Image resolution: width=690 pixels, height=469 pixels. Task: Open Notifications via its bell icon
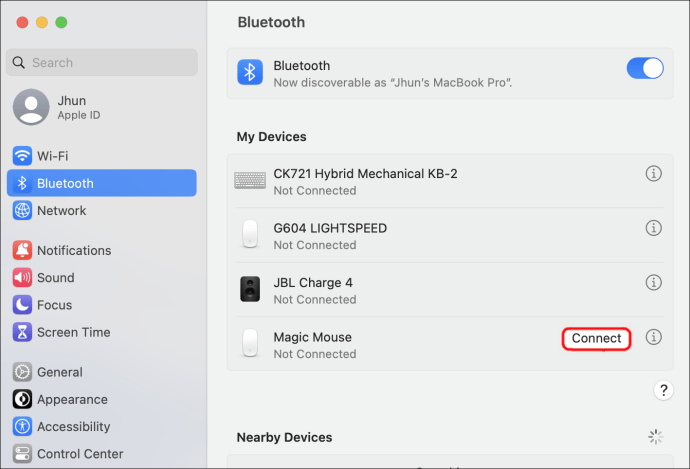click(22, 250)
